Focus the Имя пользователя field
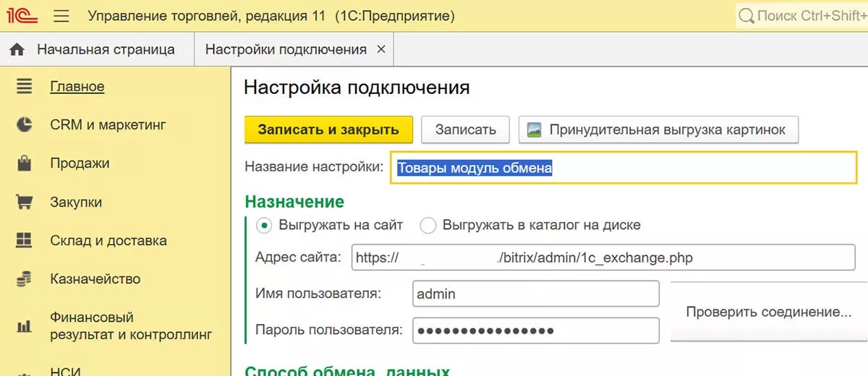 click(536, 294)
